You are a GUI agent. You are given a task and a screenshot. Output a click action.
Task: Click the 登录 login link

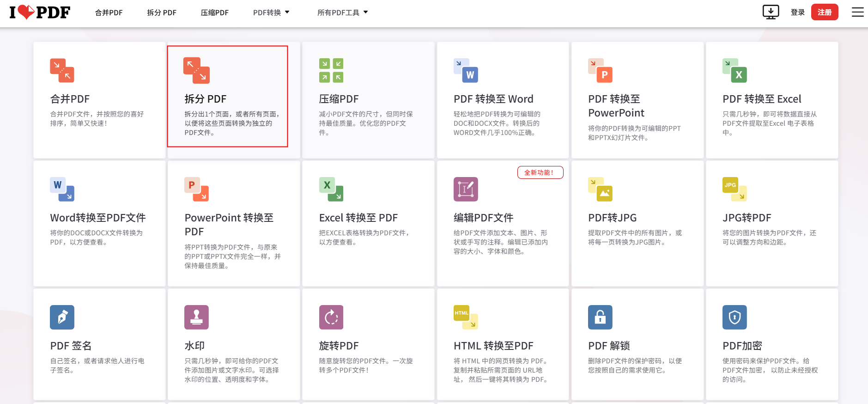click(798, 12)
